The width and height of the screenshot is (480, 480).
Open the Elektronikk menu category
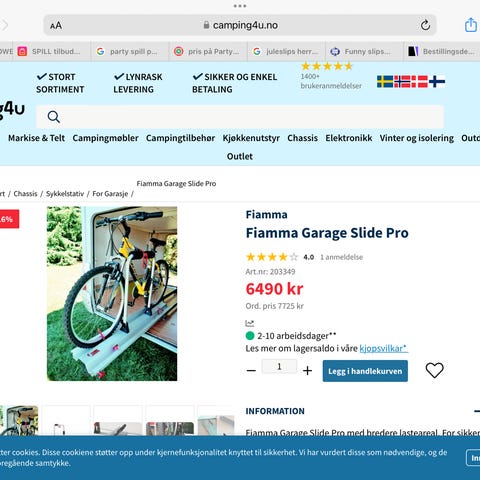click(x=349, y=138)
